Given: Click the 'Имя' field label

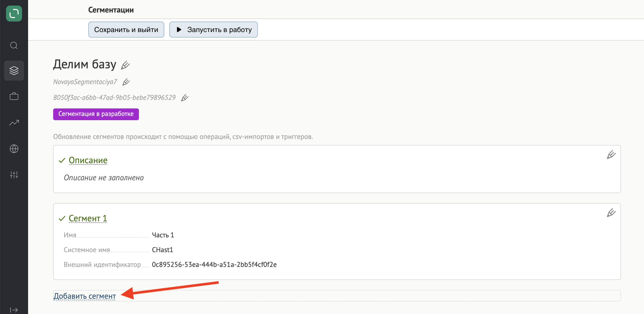Looking at the screenshot, I should (x=70, y=235).
